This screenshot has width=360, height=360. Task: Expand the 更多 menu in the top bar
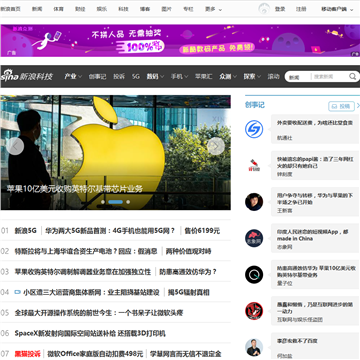pos(213,9)
